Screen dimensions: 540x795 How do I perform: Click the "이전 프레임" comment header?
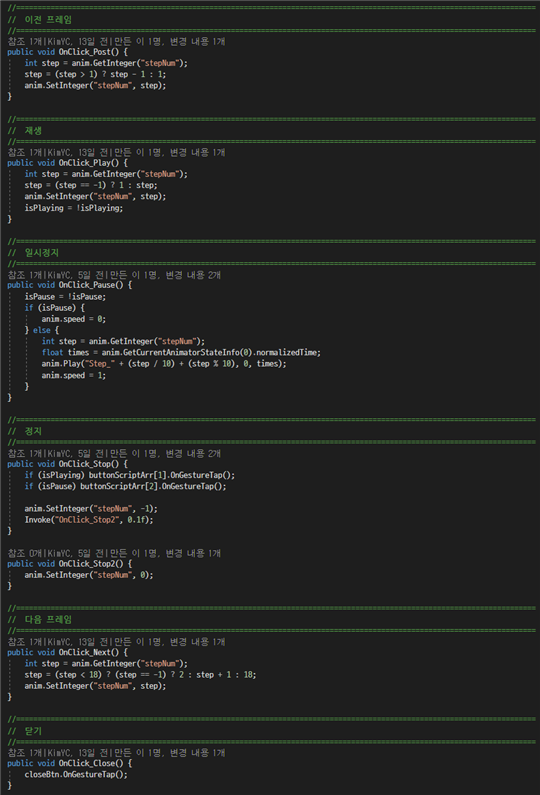[x=48, y=19]
